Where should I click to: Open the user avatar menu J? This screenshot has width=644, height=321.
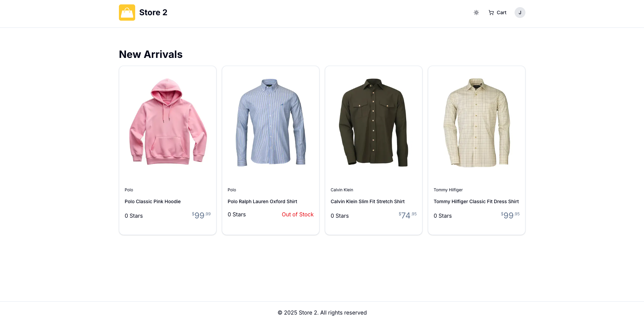[520, 13]
